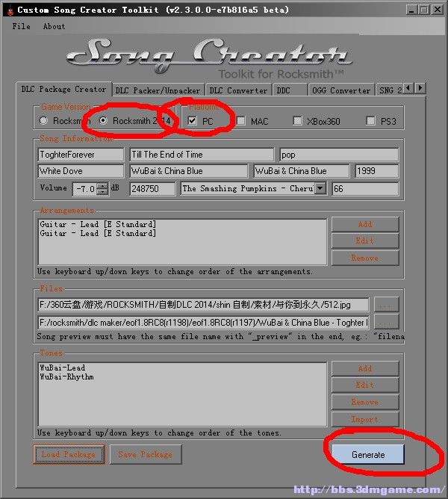This screenshot has height=499, width=448.
Task: Click the volume value field showing -7.0
Action: coord(85,189)
